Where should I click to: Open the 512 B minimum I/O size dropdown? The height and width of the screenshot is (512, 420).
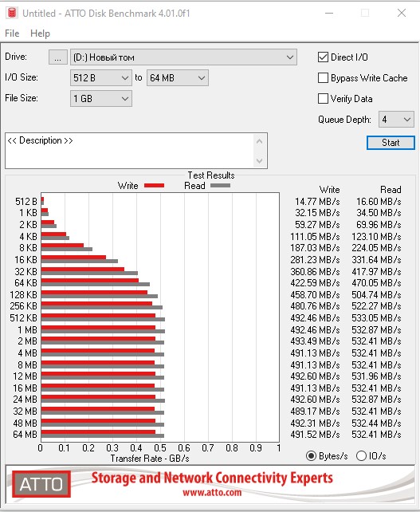click(x=101, y=78)
